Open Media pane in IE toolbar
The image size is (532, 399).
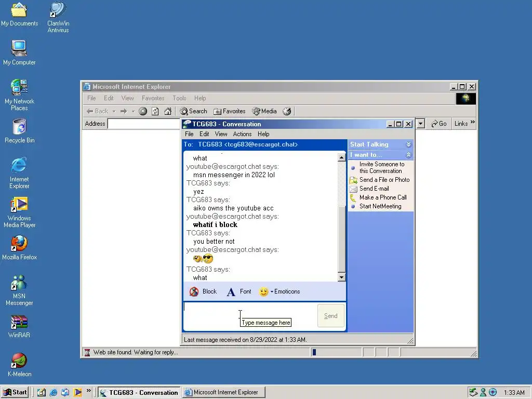(264, 111)
